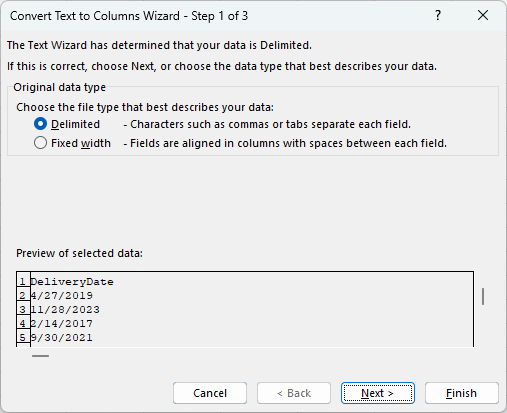Click the Next > button
The width and height of the screenshot is (507, 413).
(x=378, y=393)
